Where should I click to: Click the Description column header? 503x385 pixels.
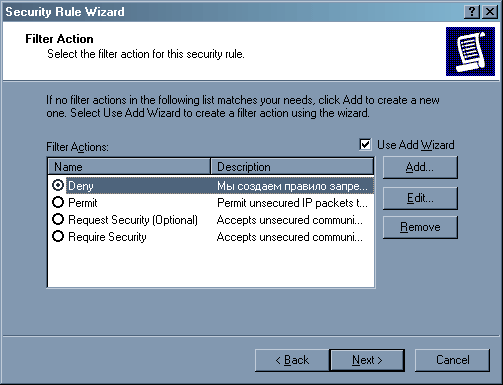tap(292, 166)
